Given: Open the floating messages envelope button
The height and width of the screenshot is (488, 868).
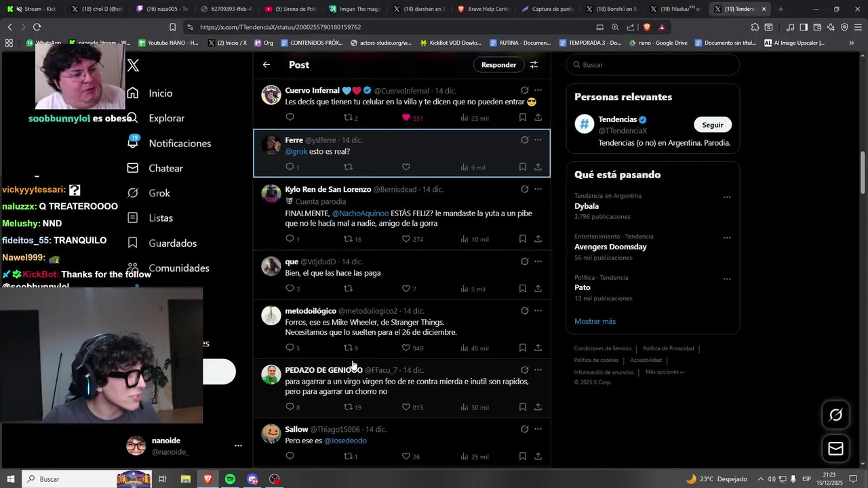Looking at the screenshot, I should [x=835, y=449].
